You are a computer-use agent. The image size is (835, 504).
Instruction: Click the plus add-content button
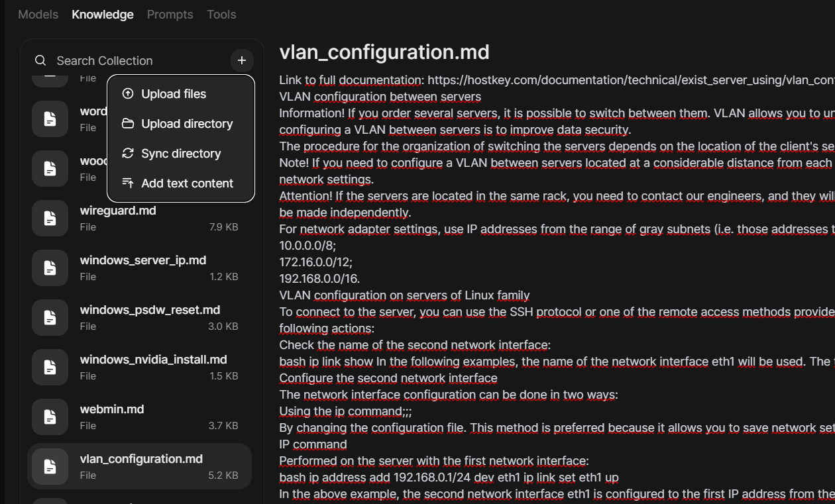242,61
